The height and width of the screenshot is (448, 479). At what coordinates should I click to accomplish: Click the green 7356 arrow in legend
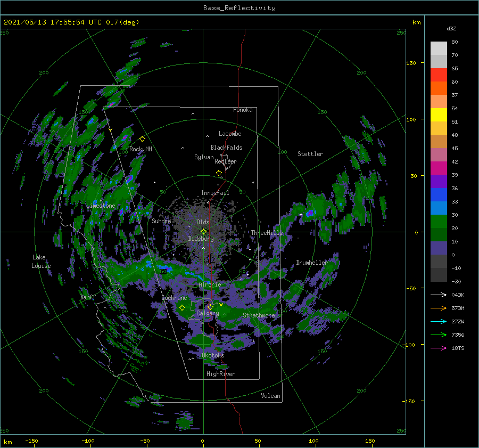click(439, 335)
